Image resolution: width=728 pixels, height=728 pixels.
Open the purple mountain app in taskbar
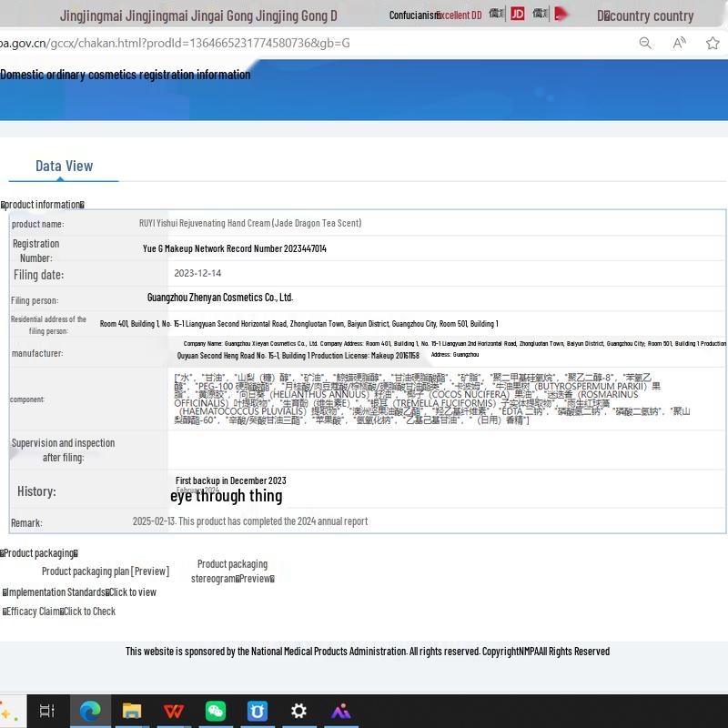(340, 711)
